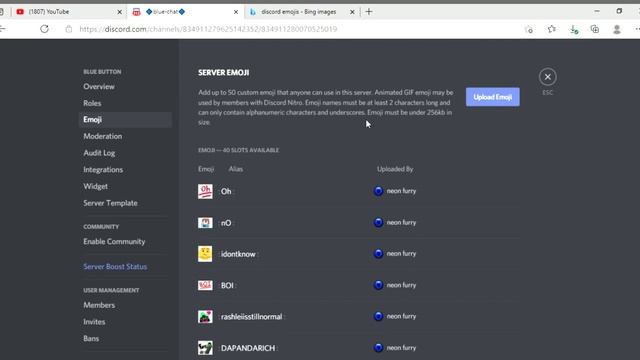Click 'neon furry' uploader name in Oh row
The height and width of the screenshot is (360, 640).
coord(401,191)
